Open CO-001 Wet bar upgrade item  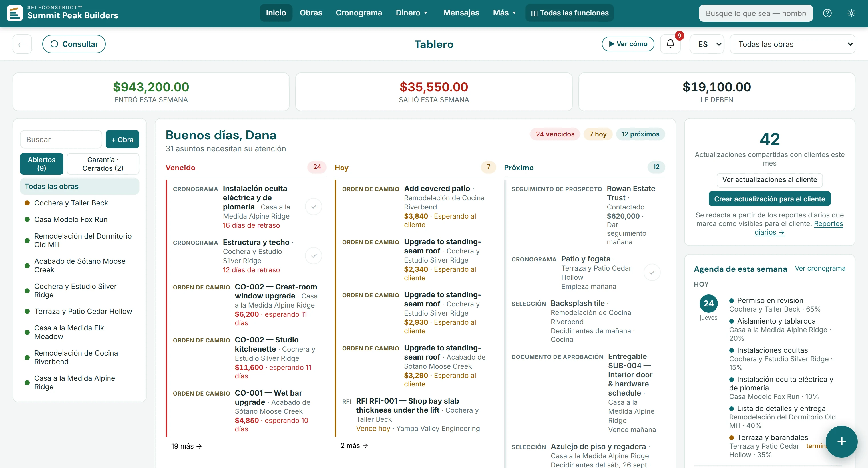click(x=246, y=411)
